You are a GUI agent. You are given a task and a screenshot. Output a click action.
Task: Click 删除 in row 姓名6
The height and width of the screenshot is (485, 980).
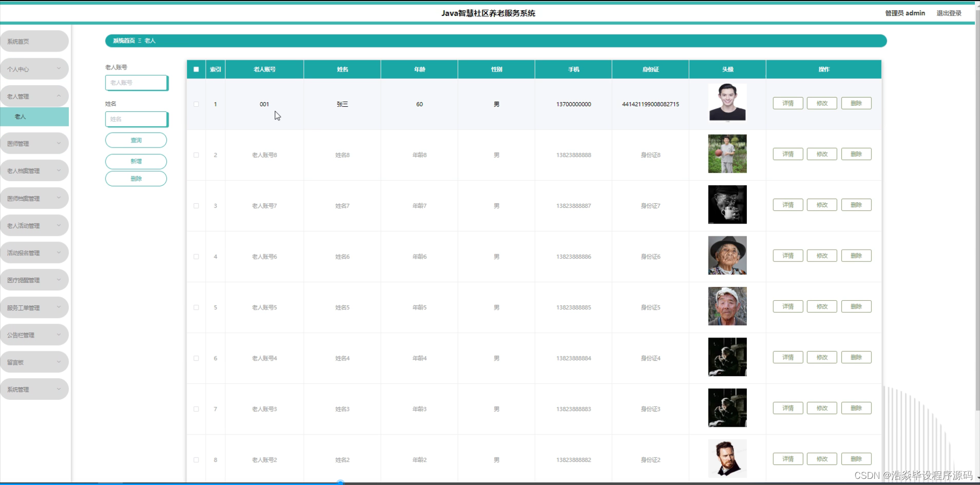pyautogui.click(x=856, y=255)
